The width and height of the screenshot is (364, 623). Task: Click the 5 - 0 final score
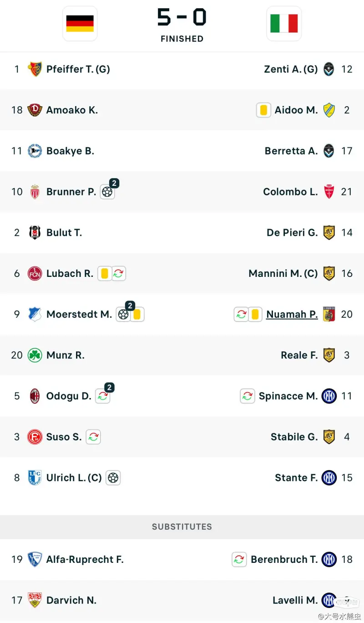click(182, 17)
